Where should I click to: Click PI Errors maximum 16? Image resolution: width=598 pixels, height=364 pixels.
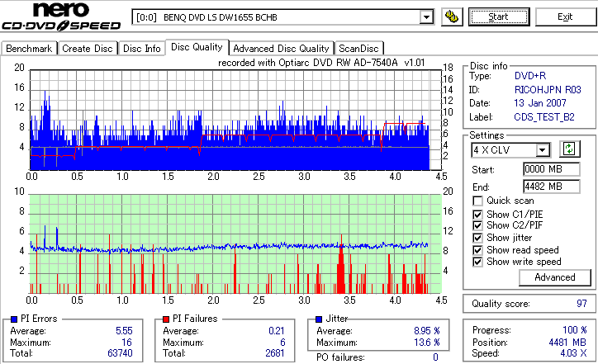(x=127, y=343)
